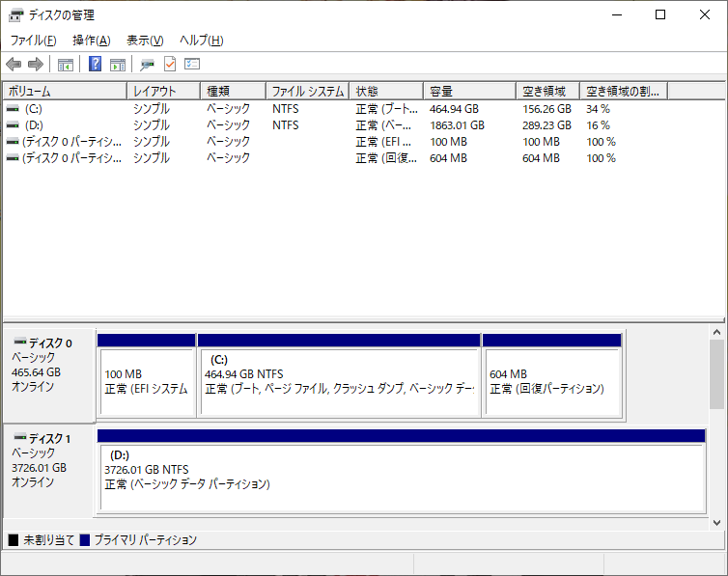The width and height of the screenshot is (728, 576).
Task: Toggle the show/hide console tree icon
Action: tap(66, 65)
